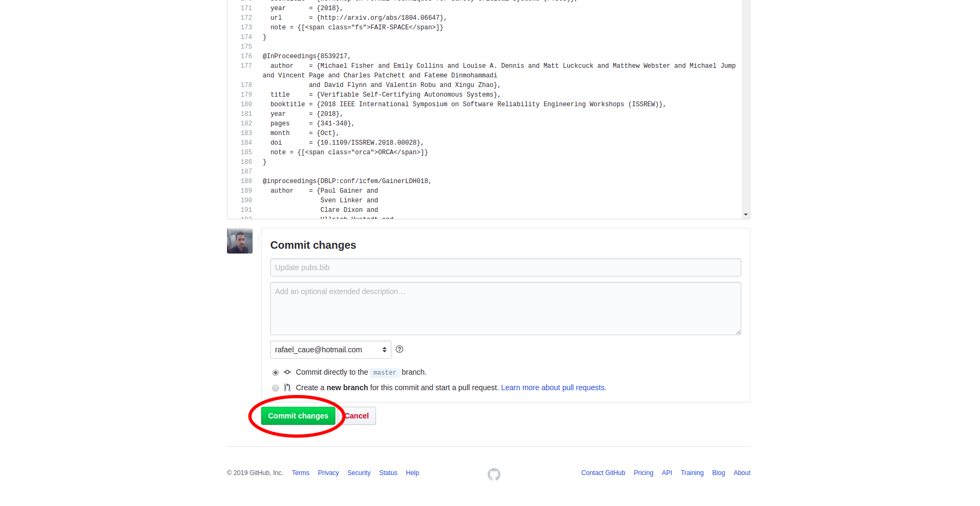Open the Terms footer link

[300, 473]
